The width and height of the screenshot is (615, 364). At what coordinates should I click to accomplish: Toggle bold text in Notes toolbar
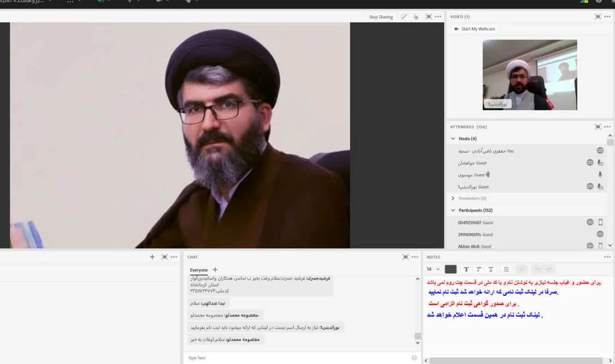(466, 269)
